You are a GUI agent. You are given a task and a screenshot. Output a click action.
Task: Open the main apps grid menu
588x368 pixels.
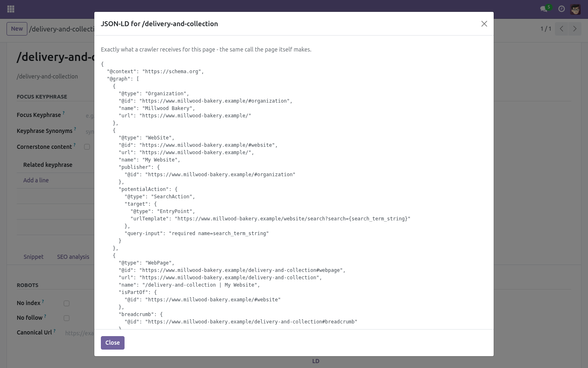coord(11,9)
